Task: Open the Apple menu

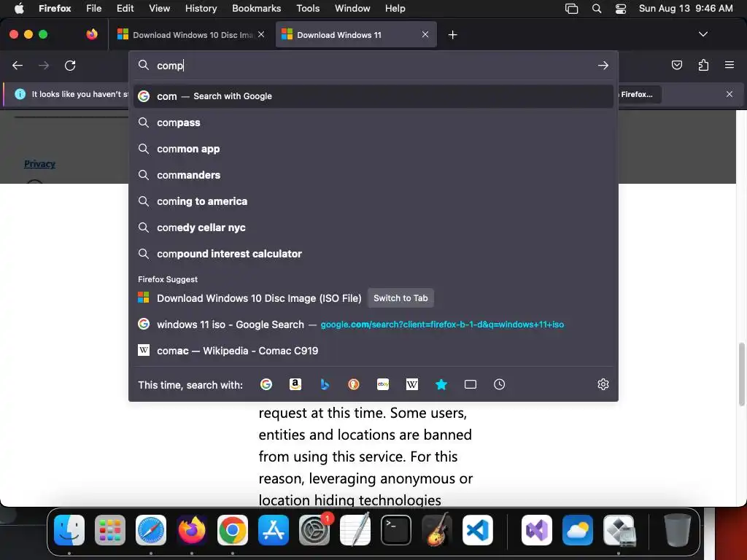Action: (x=19, y=8)
